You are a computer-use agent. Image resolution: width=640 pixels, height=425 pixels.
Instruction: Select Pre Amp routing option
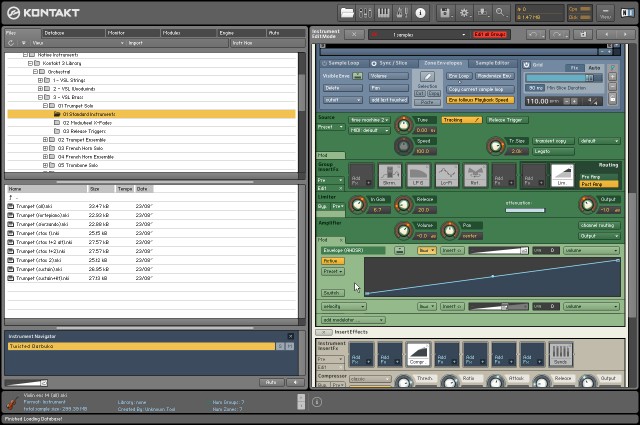pyautogui.click(x=599, y=177)
